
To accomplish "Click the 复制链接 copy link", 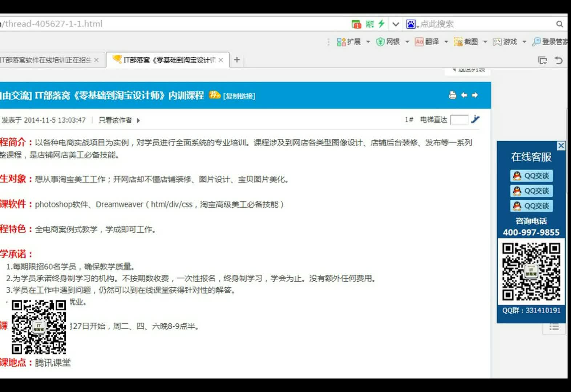I will pyautogui.click(x=239, y=96).
